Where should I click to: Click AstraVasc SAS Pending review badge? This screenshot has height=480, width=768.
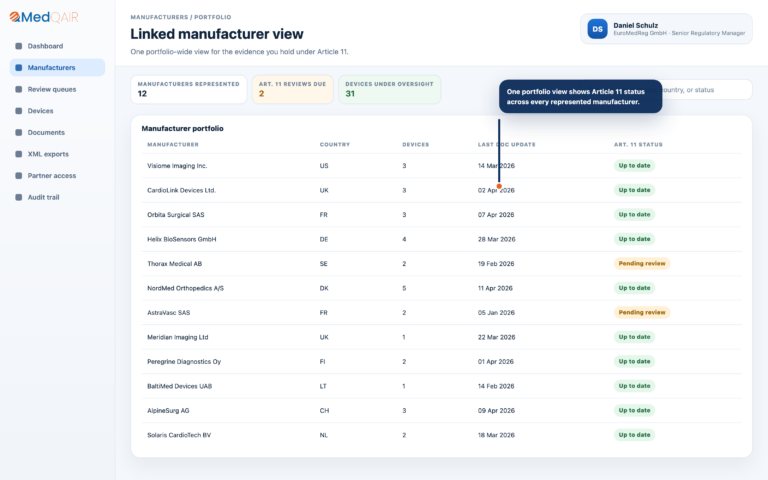pos(642,312)
